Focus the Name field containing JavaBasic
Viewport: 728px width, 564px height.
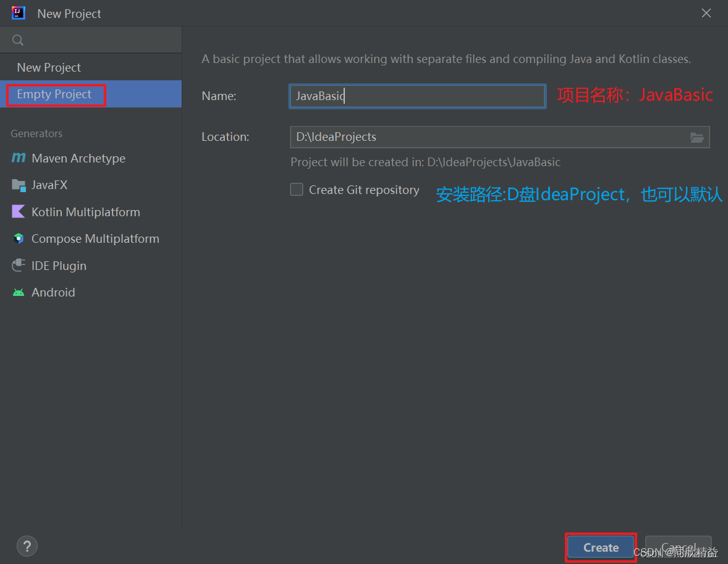(x=417, y=96)
